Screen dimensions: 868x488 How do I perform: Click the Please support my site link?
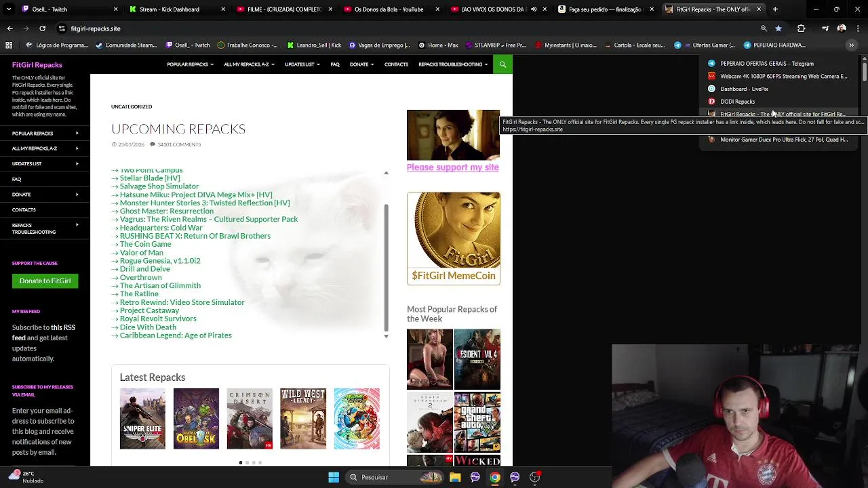pyautogui.click(x=452, y=167)
